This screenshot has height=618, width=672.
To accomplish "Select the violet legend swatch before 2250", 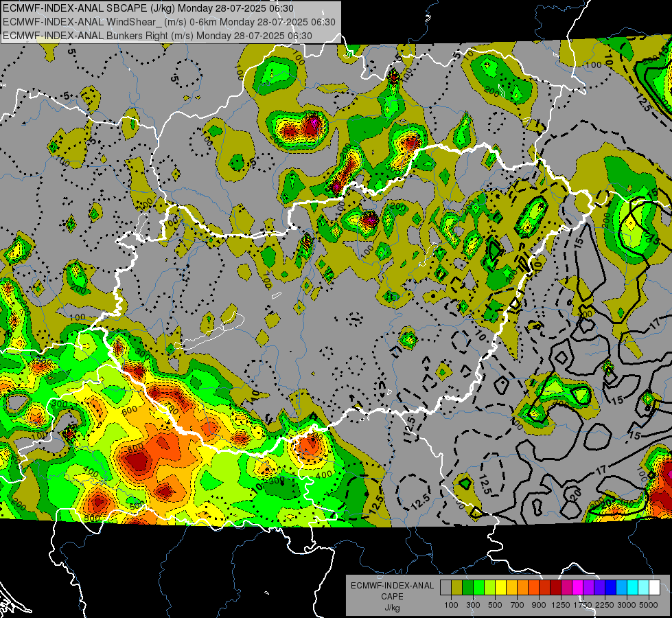I will pyautogui.click(x=599, y=588).
